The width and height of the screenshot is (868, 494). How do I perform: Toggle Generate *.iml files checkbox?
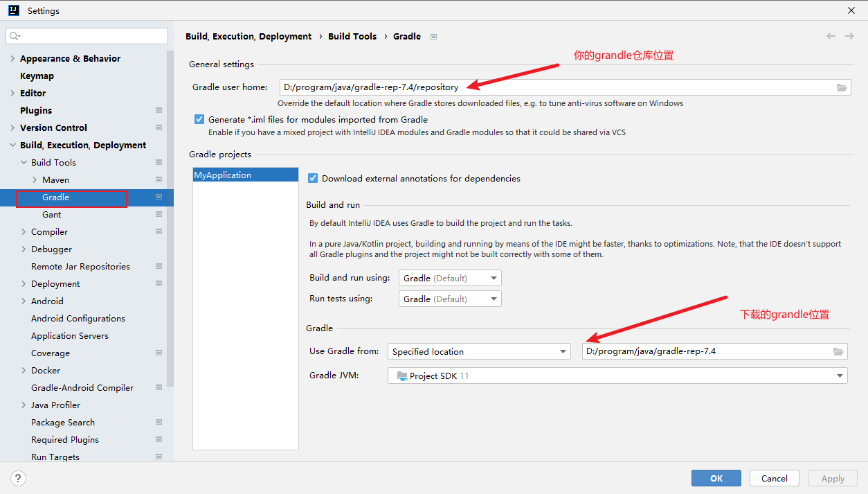tap(199, 119)
